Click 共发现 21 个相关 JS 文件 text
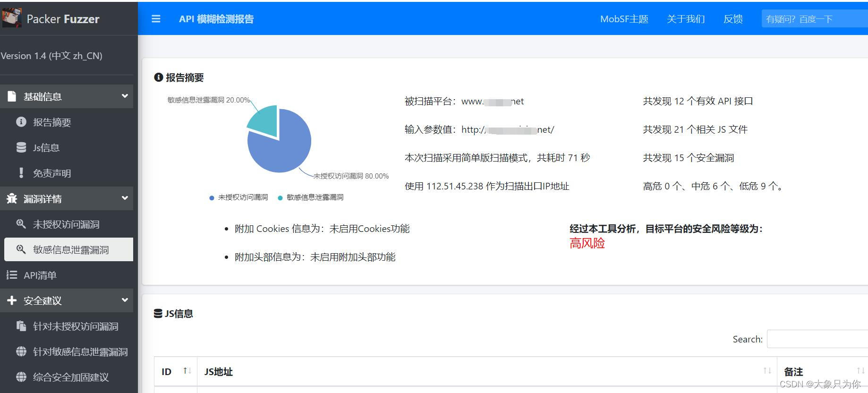The width and height of the screenshot is (868, 393). [x=695, y=129]
